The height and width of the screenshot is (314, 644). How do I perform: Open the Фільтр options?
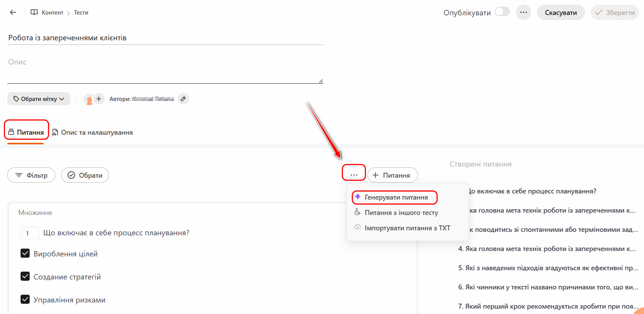tap(31, 175)
